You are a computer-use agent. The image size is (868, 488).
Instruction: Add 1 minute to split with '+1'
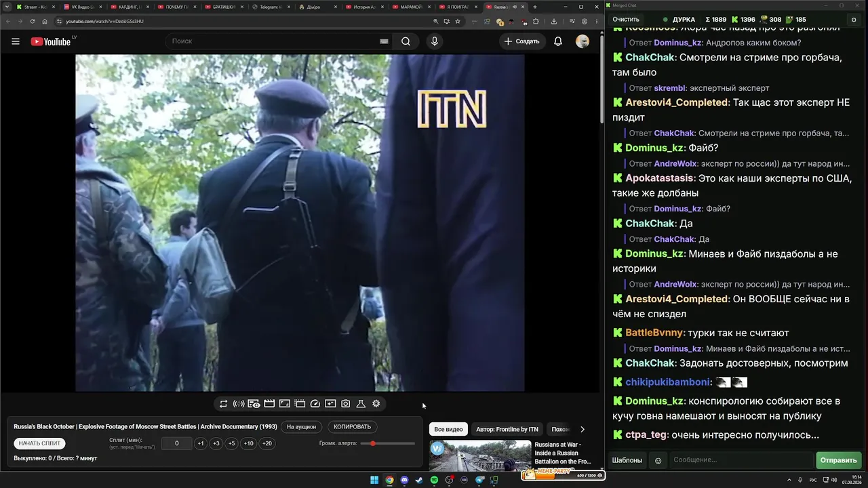[x=201, y=443]
